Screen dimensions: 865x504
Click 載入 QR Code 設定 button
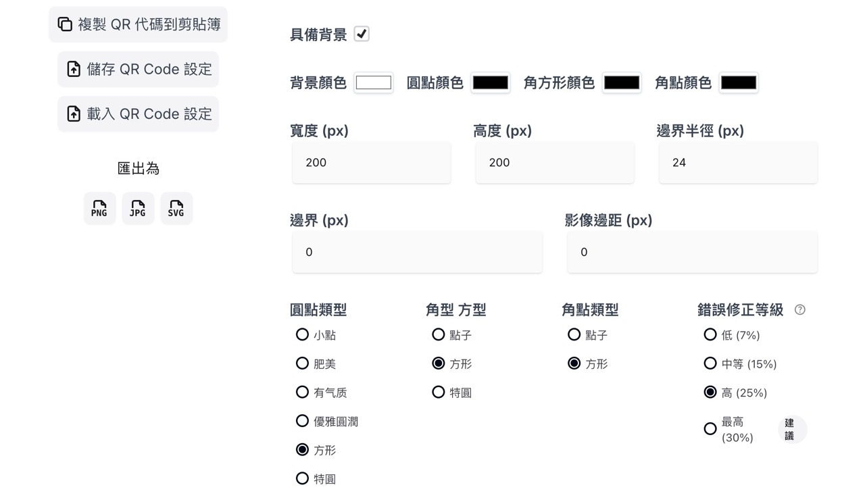coord(139,114)
